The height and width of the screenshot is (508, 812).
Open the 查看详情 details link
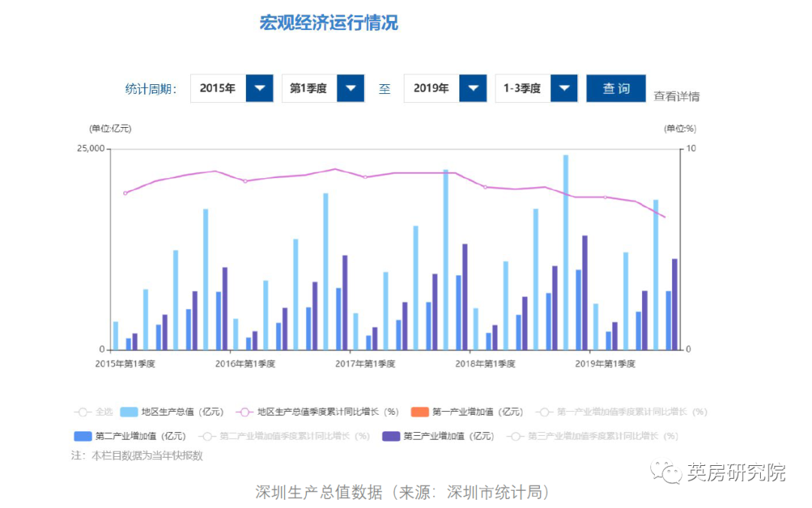tap(677, 96)
